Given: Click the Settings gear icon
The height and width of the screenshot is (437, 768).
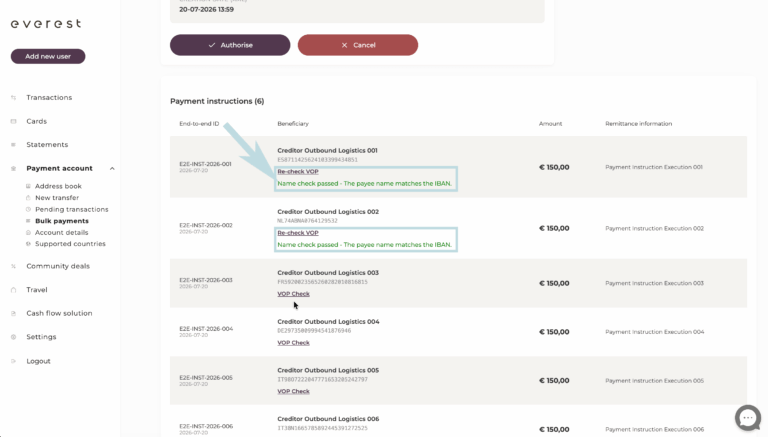Looking at the screenshot, I should [13, 337].
